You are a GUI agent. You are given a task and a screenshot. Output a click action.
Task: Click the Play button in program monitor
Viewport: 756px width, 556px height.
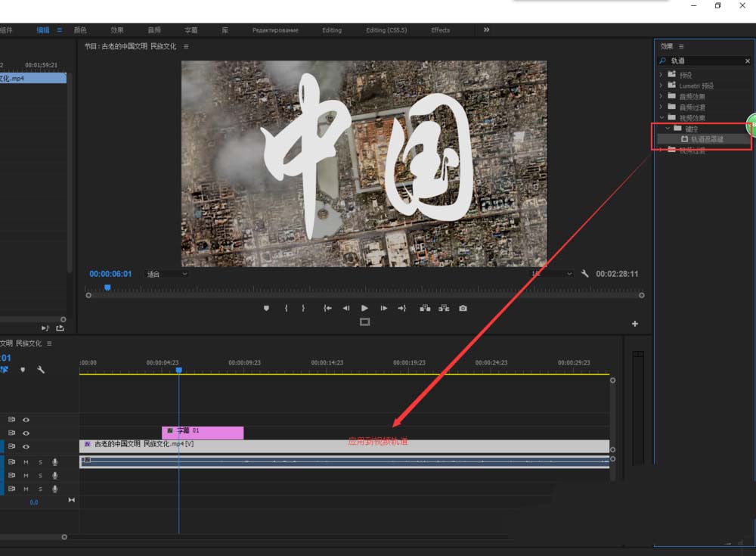[364, 308]
